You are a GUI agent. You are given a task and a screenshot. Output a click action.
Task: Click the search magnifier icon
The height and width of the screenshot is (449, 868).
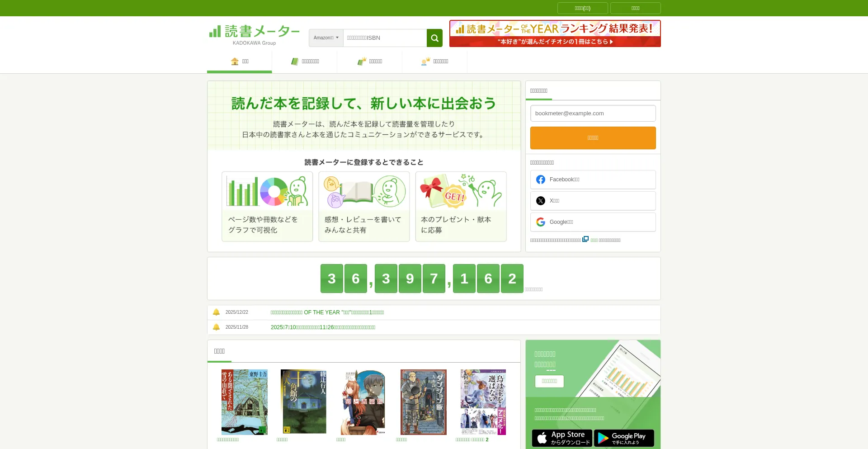pyautogui.click(x=434, y=38)
